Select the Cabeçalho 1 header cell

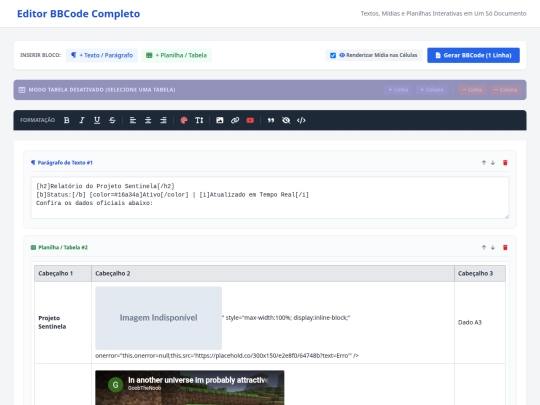[63, 273]
